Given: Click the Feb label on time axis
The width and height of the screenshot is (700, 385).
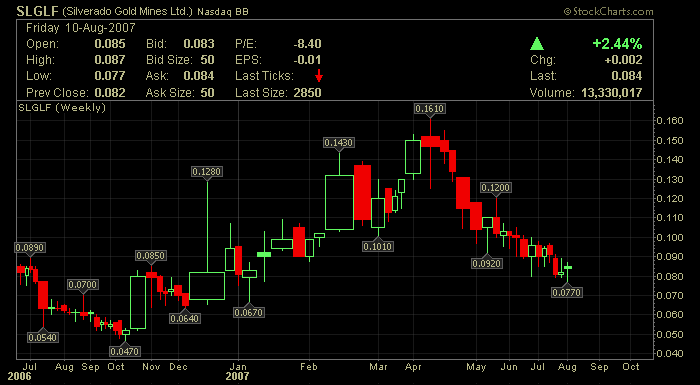Looking at the screenshot, I should [x=308, y=367].
